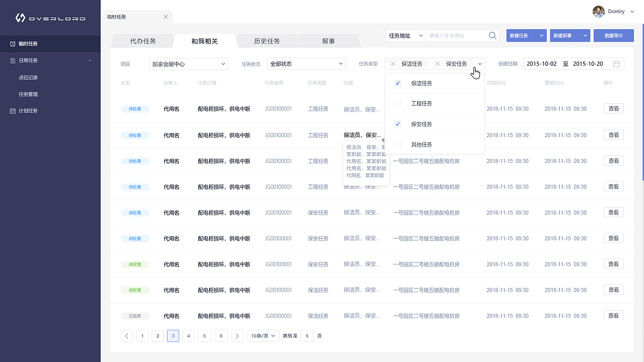The height and width of the screenshot is (362, 644).
Task: Open the 10条/页 page size dropdown
Action: (x=263, y=335)
